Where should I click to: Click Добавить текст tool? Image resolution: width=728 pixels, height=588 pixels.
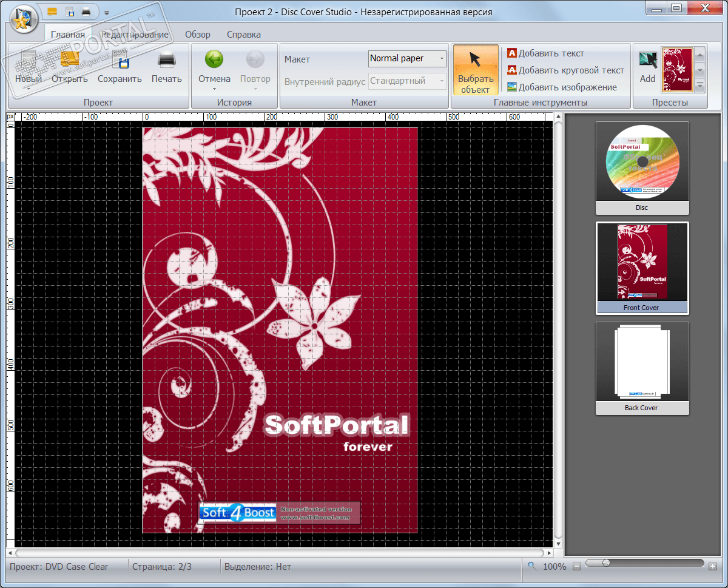(x=545, y=53)
